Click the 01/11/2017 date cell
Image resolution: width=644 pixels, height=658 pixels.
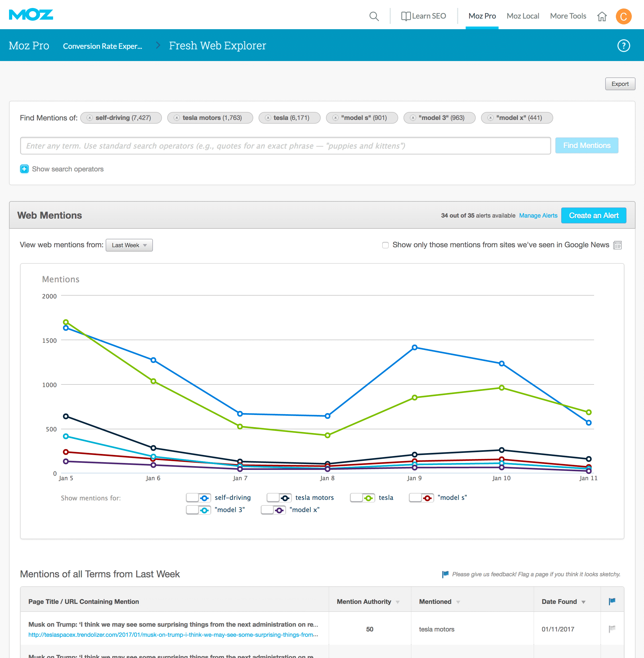(x=558, y=629)
